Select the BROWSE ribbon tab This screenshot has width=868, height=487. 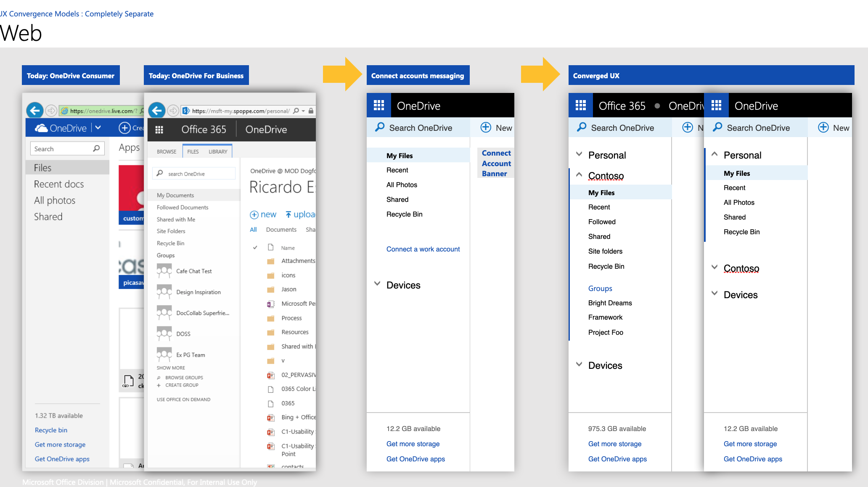pos(167,151)
